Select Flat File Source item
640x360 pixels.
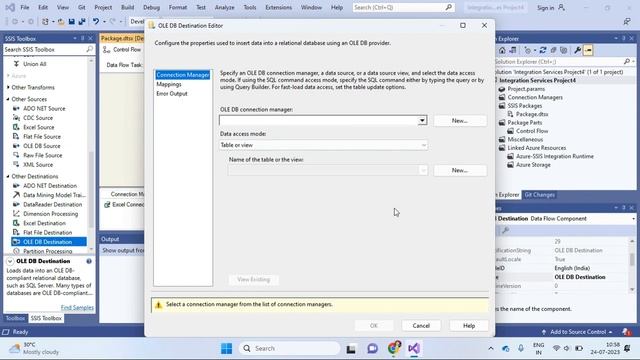click(x=42, y=137)
